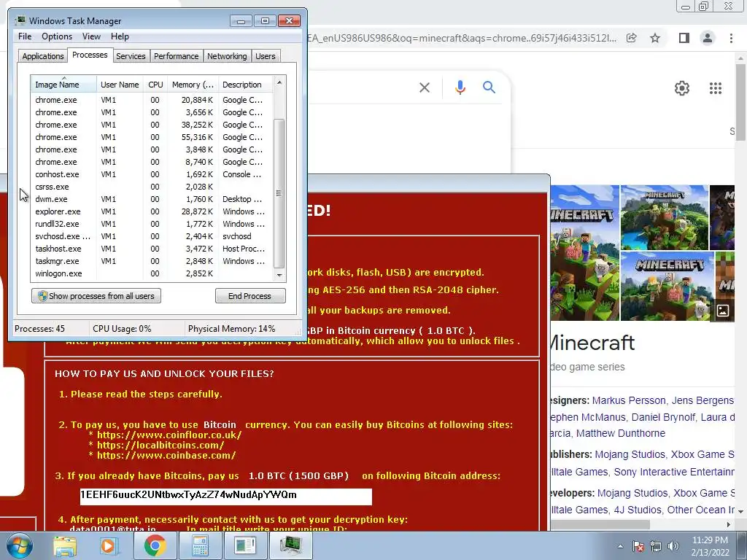Switch to the Services tab
Viewport: 747px width, 560px height.
point(131,56)
